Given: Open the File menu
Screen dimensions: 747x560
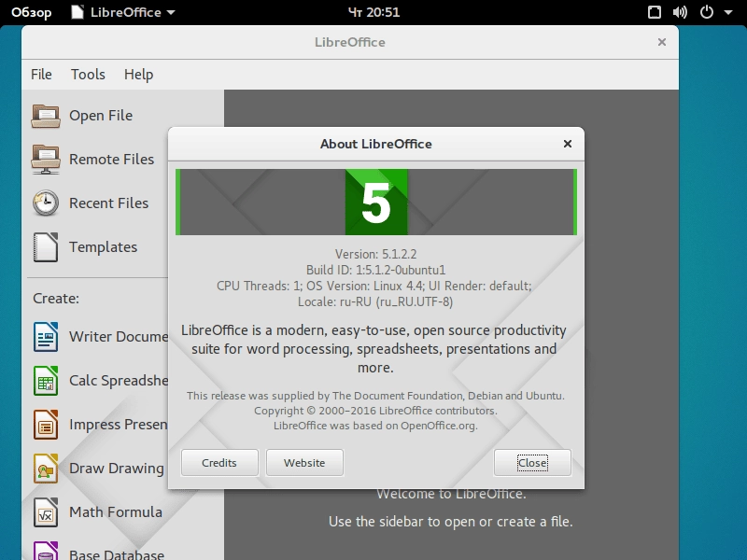Looking at the screenshot, I should (41, 75).
